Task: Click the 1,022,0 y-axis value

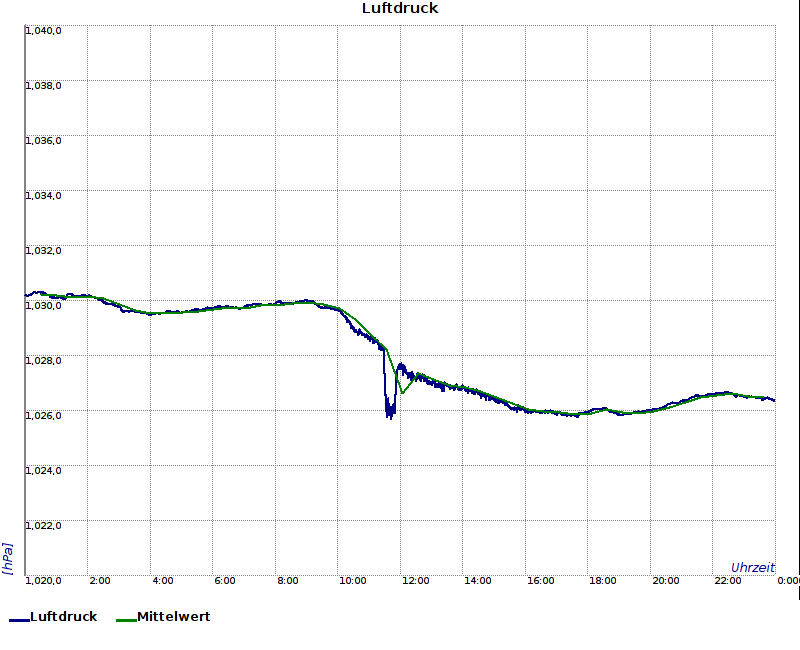Action: pos(43,526)
